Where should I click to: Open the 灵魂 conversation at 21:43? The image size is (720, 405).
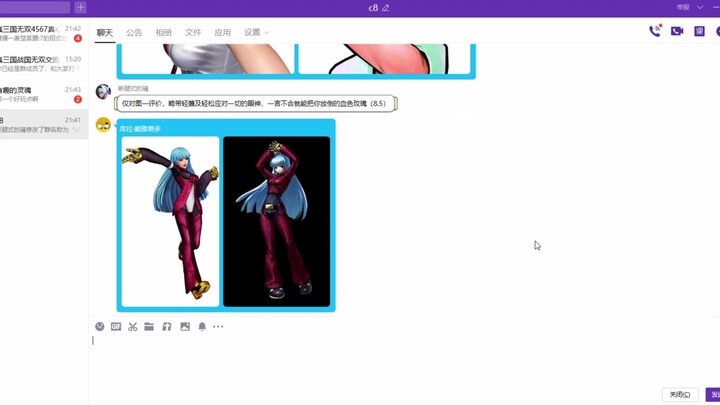click(44, 94)
